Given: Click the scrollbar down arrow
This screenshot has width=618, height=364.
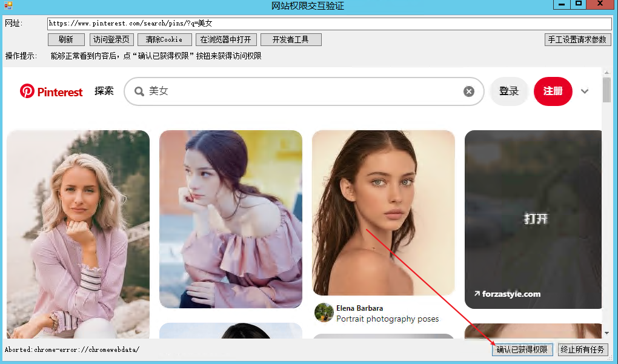Looking at the screenshot, I should [606, 333].
